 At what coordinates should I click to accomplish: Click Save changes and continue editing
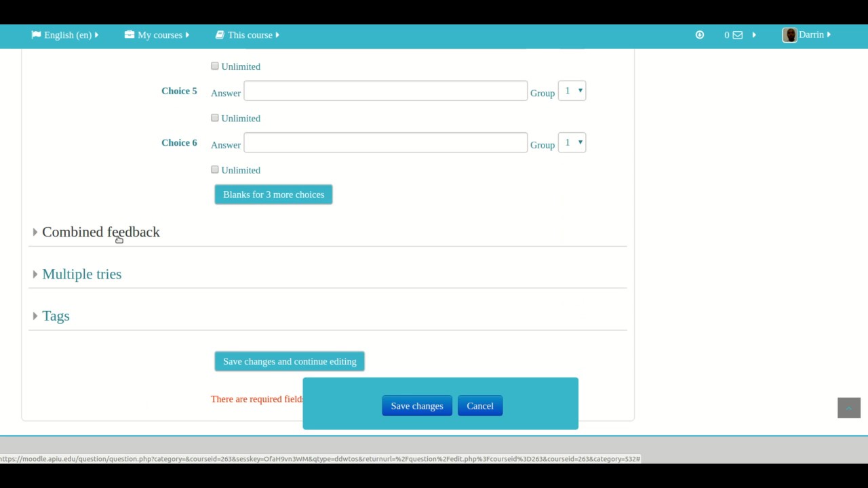pyautogui.click(x=290, y=361)
